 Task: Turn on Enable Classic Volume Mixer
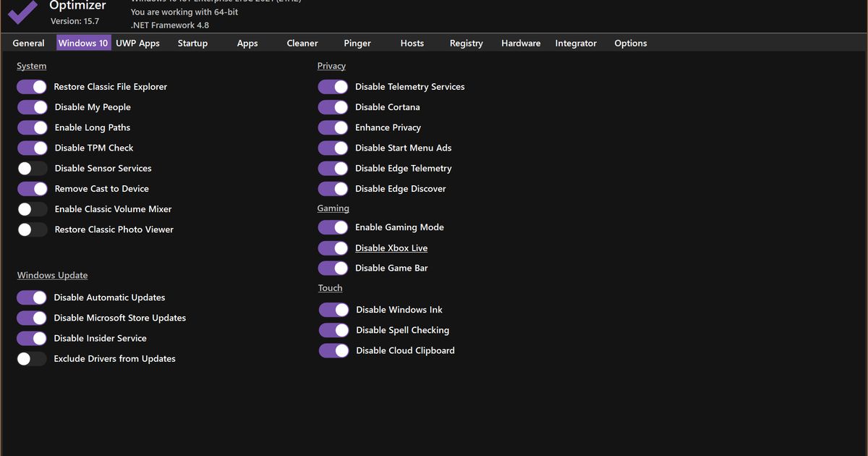[x=33, y=209]
